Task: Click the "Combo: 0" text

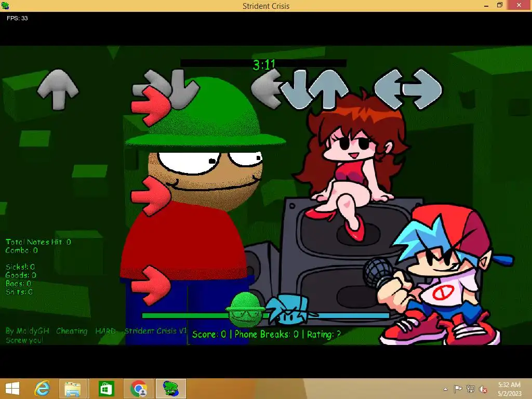Action: 21,250
